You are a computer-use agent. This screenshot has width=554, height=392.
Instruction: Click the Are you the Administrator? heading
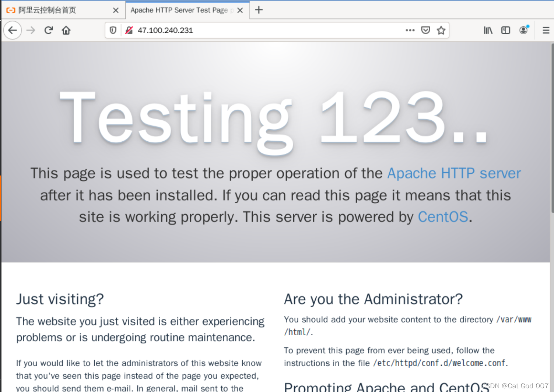pyautogui.click(x=373, y=299)
